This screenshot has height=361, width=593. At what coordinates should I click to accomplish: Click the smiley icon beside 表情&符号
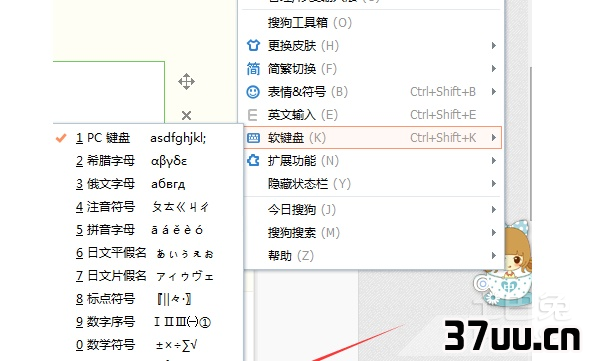click(253, 92)
